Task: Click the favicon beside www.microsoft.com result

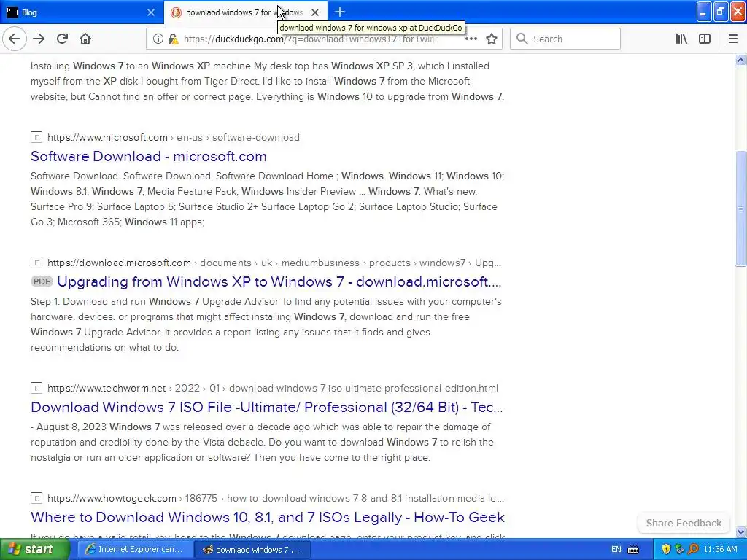Action: [x=36, y=138]
